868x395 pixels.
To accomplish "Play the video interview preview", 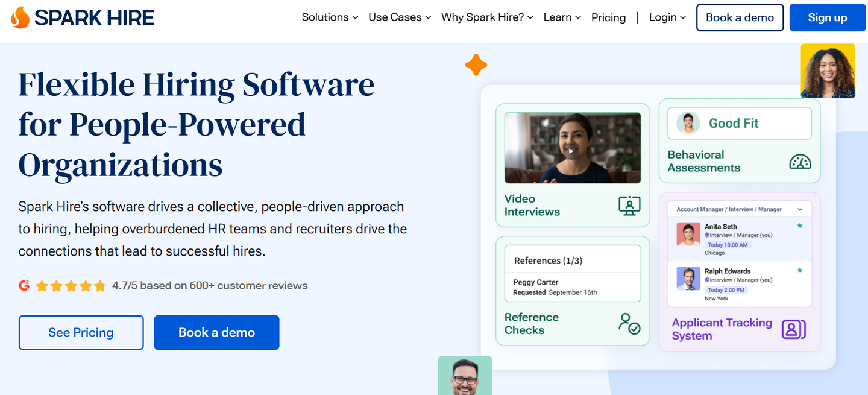I will 572,151.
